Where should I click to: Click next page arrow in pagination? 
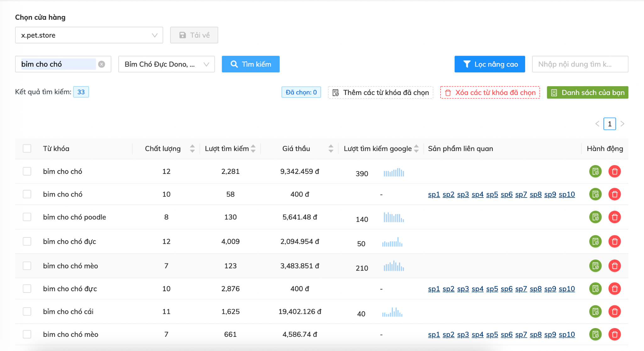(x=622, y=124)
